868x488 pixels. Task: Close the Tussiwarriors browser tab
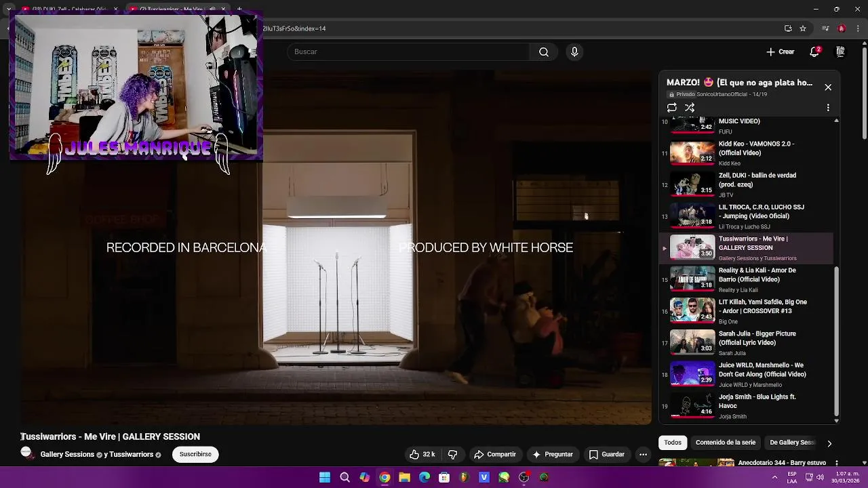(x=223, y=9)
